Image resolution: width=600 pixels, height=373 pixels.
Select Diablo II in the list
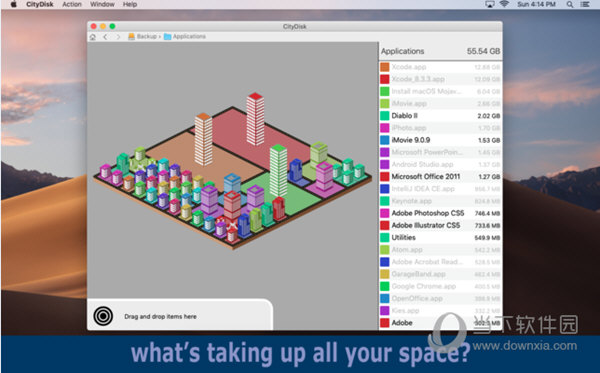point(440,116)
